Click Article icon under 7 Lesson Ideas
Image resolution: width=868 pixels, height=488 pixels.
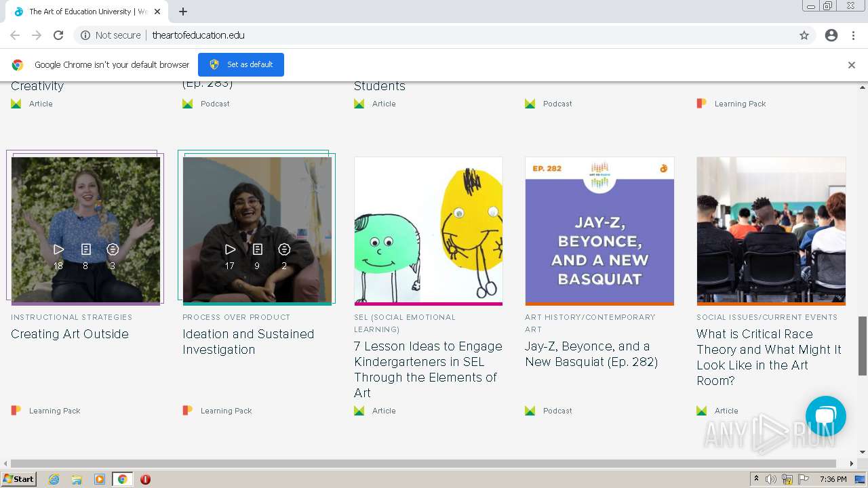pos(359,411)
